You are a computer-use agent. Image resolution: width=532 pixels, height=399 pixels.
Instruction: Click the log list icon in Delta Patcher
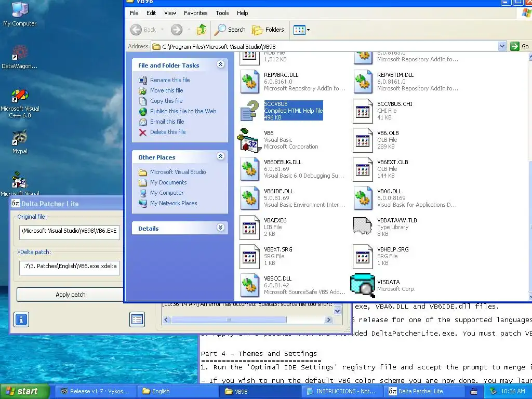[x=137, y=320]
